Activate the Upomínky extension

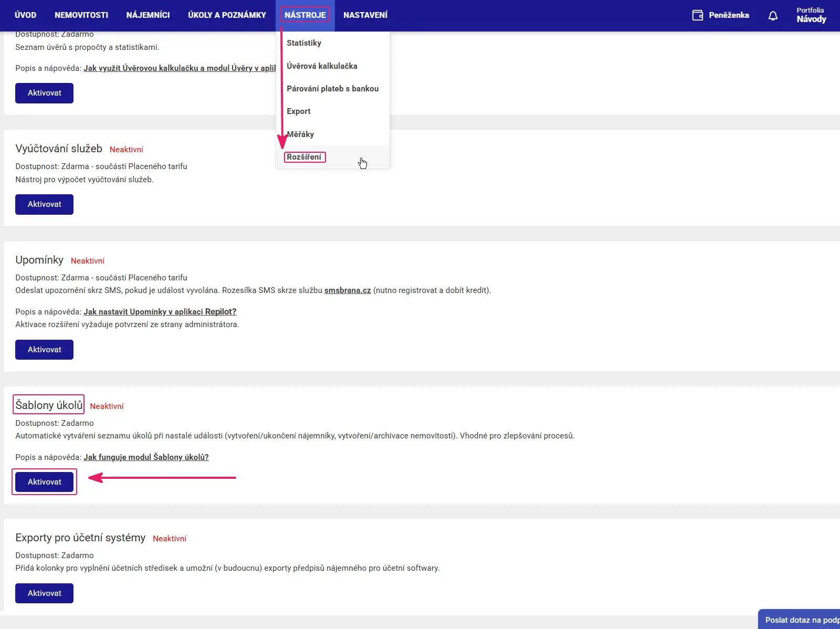tap(44, 350)
